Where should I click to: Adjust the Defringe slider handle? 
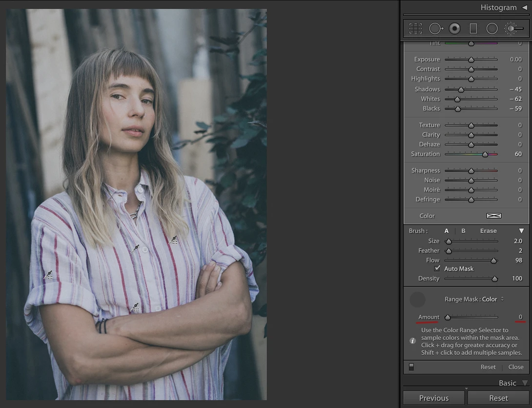(471, 200)
